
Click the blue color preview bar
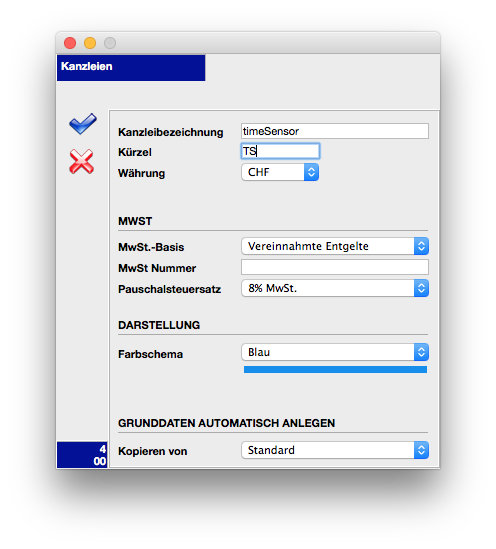(x=335, y=370)
